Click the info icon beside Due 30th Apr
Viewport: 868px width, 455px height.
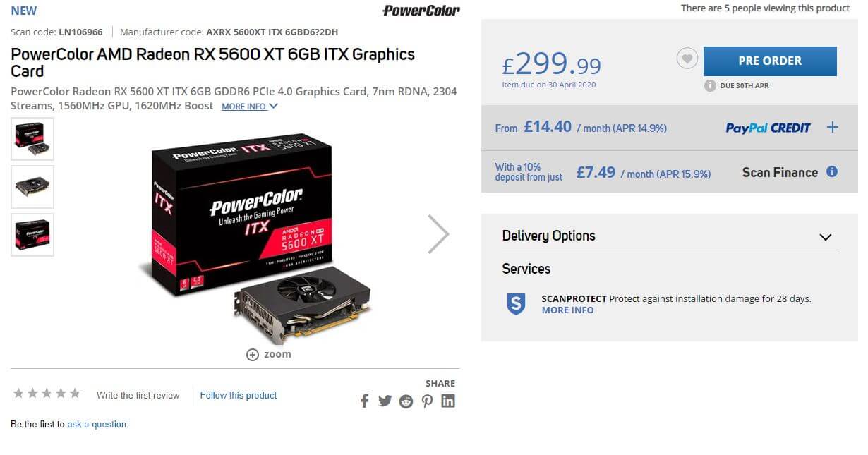[710, 85]
